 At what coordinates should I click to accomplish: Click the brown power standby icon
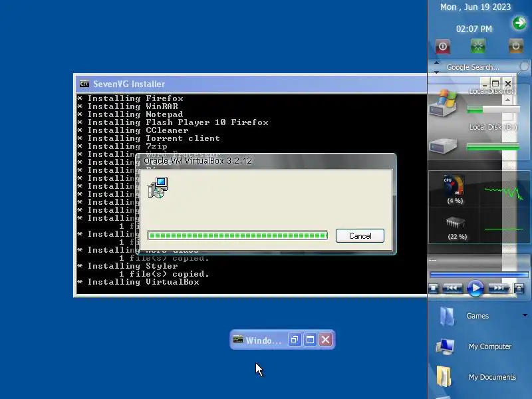point(516,46)
